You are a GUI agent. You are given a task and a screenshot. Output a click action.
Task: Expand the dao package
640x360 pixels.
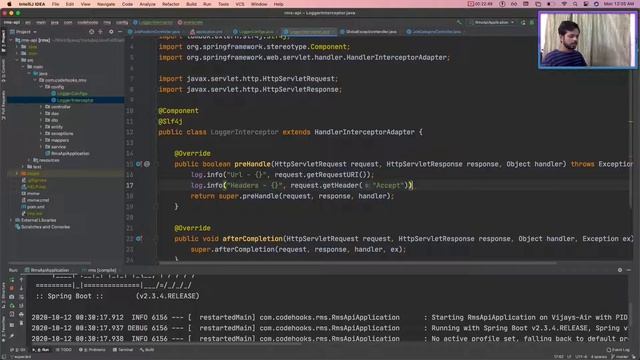[41, 113]
